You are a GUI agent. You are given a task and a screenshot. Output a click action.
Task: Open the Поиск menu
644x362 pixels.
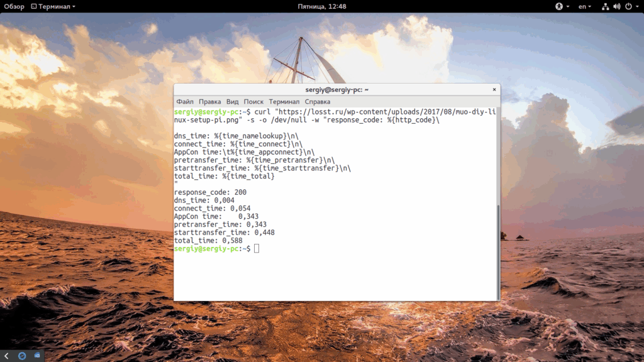[x=253, y=101]
